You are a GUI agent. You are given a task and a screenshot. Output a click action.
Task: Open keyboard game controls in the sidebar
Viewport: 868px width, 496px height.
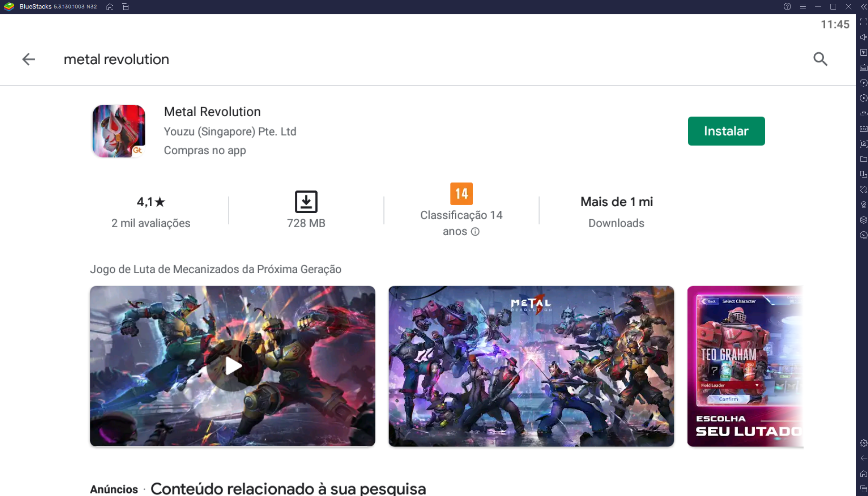(863, 68)
